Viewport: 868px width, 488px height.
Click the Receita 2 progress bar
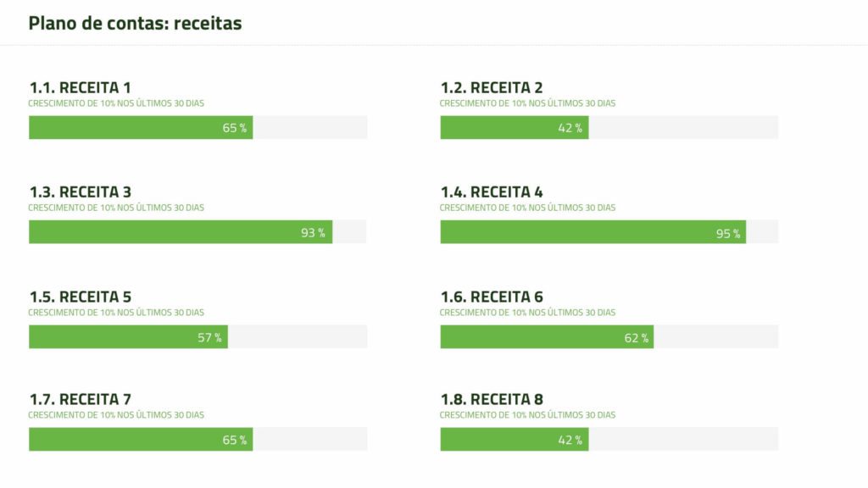click(515, 128)
